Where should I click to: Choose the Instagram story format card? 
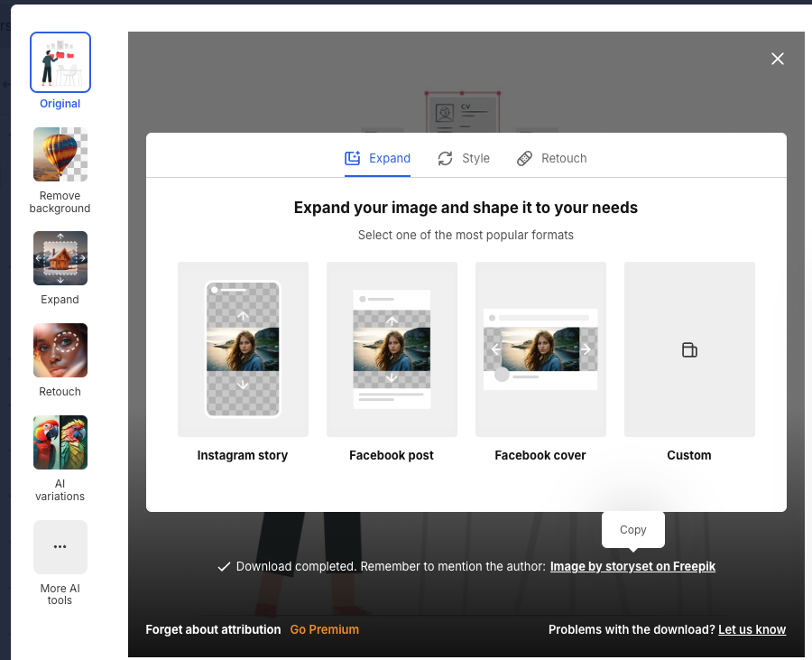coord(243,349)
